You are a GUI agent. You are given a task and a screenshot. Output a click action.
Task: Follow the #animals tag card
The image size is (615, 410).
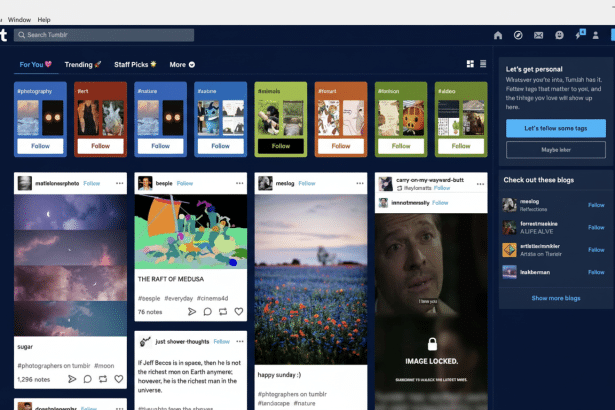pos(281,146)
